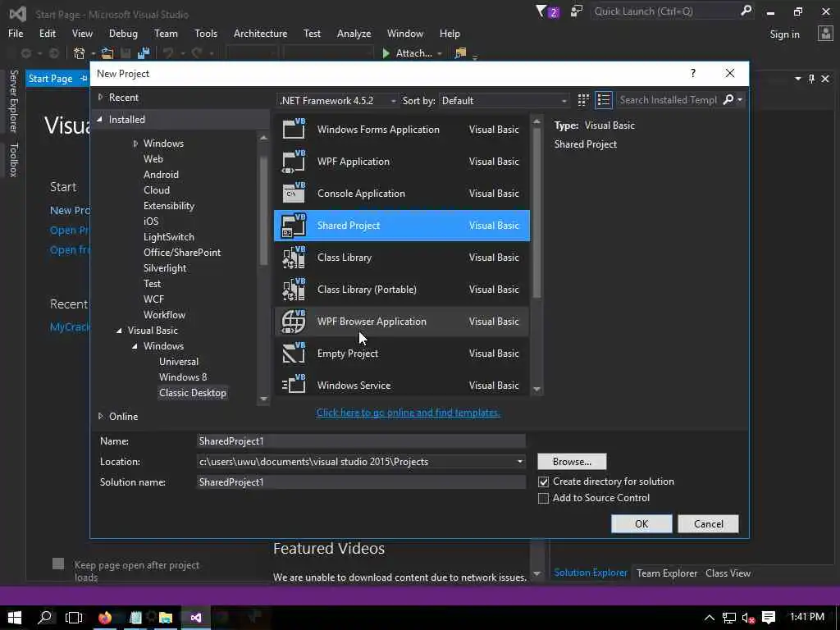
Task: Open Task View on the taskbar
Action: point(74,618)
